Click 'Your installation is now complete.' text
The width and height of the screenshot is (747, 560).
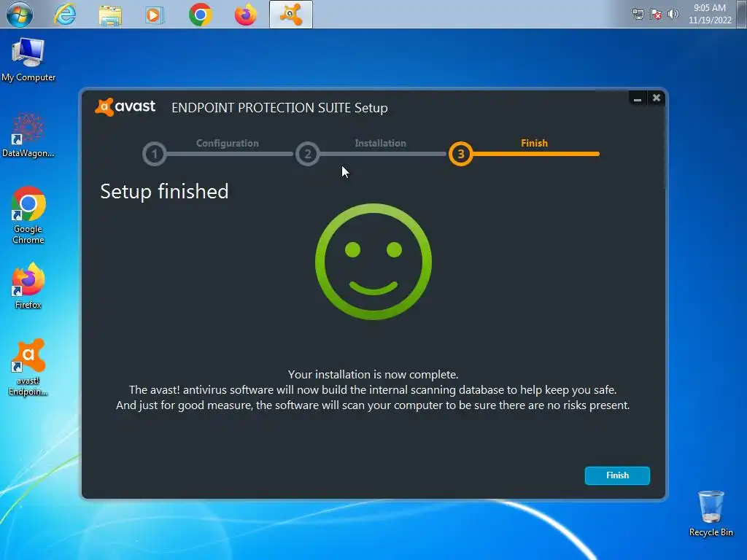point(373,374)
